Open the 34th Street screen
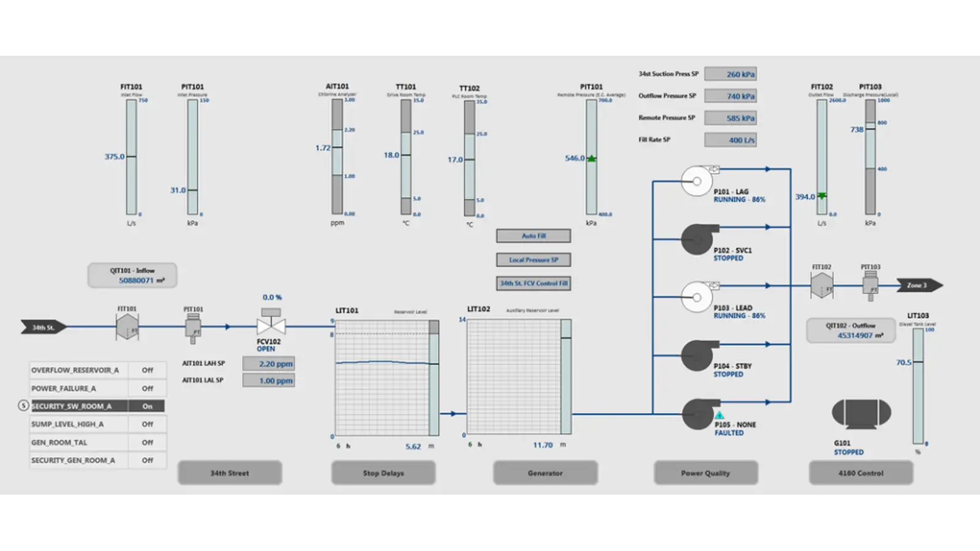Image resolution: width=980 pixels, height=551 pixels. [x=230, y=473]
